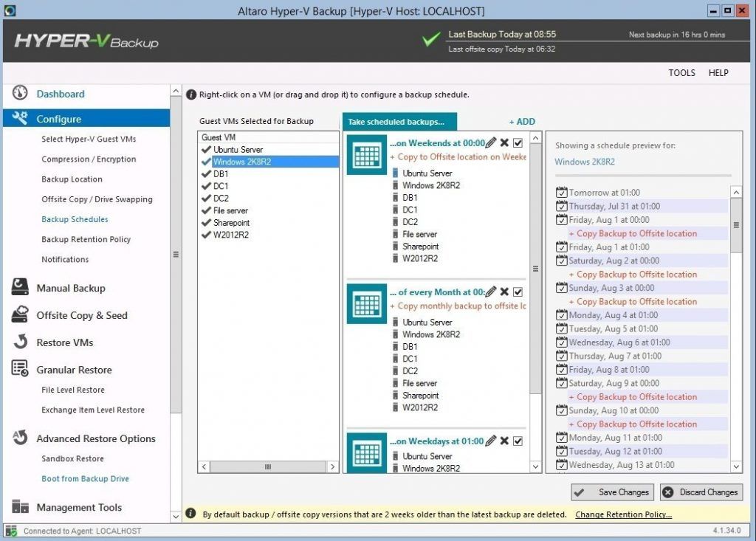This screenshot has height=541, width=756.
Task: Open File Level Restore
Action: click(73, 390)
